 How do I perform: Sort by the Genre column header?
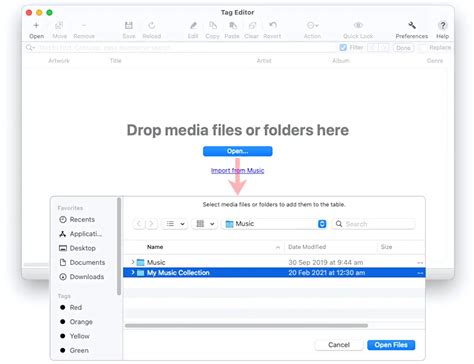435,61
